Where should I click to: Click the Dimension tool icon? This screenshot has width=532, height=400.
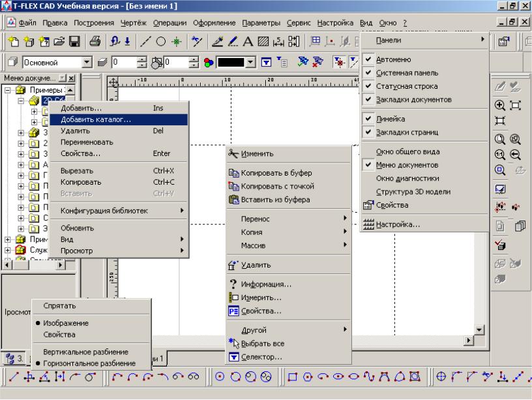[x=278, y=41]
